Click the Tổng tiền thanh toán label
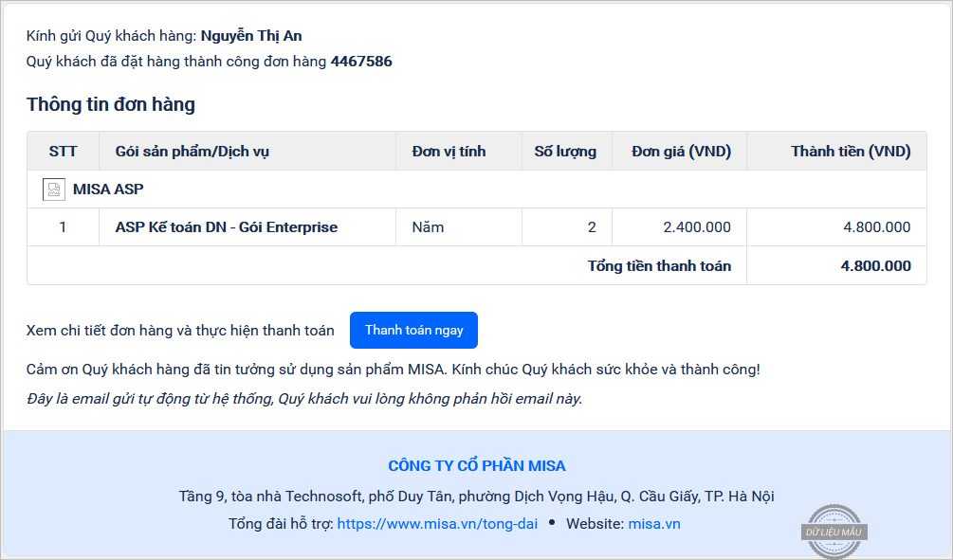Viewport: 953px width, 560px height. (659, 266)
